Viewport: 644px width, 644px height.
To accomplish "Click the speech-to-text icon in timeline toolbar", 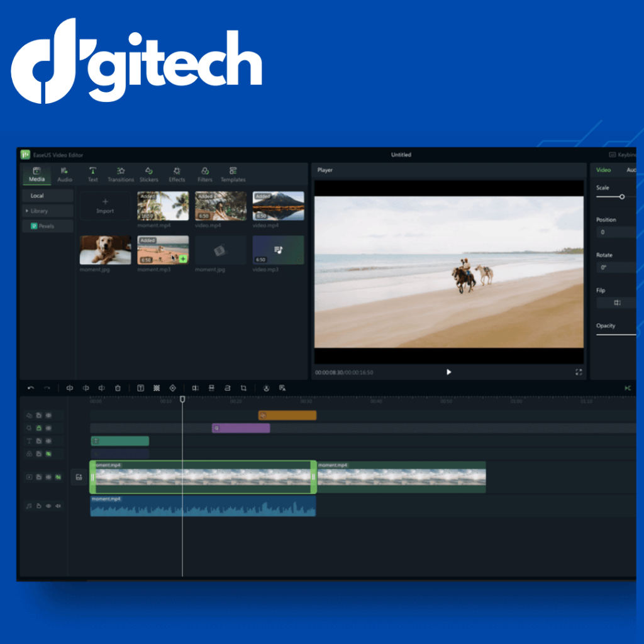I will point(282,388).
